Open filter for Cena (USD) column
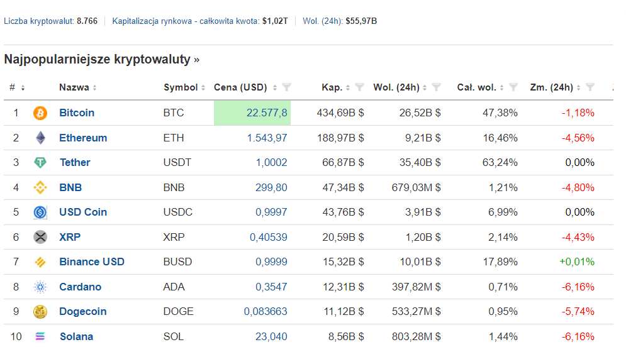This screenshot has width=626, height=364. 286,87
